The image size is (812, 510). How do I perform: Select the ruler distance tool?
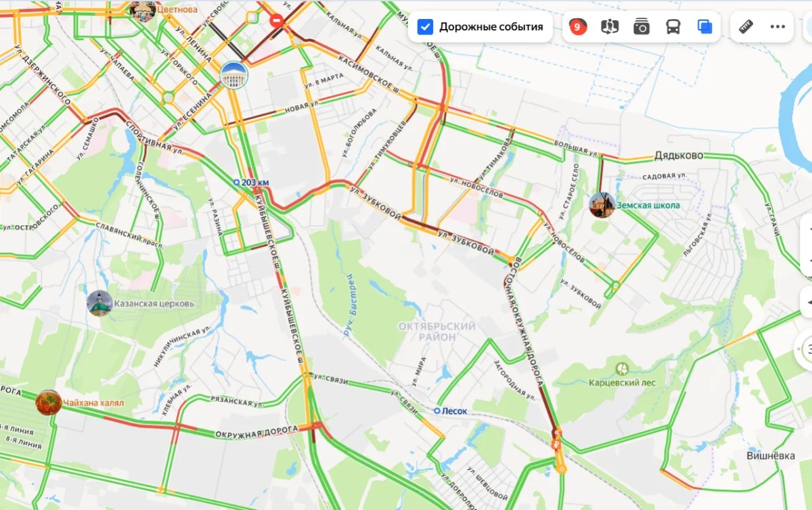[x=746, y=27]
